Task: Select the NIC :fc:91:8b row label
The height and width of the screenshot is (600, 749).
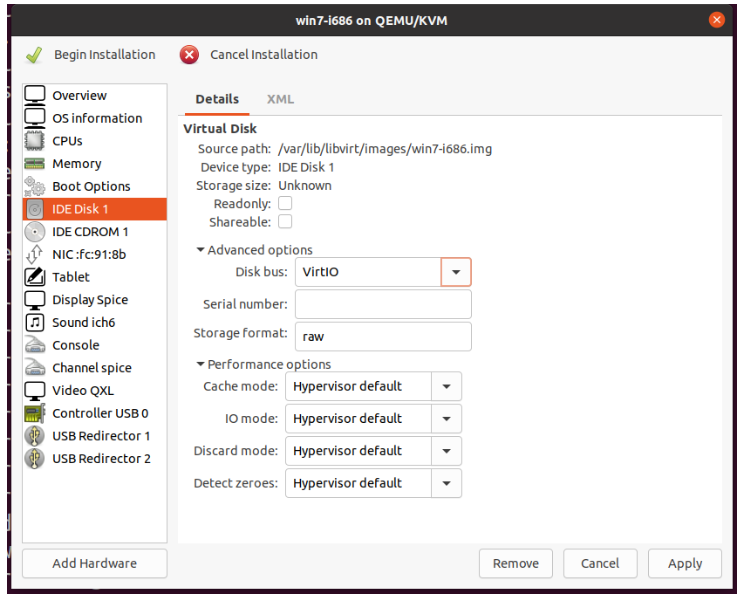Action: click(89, 254)
